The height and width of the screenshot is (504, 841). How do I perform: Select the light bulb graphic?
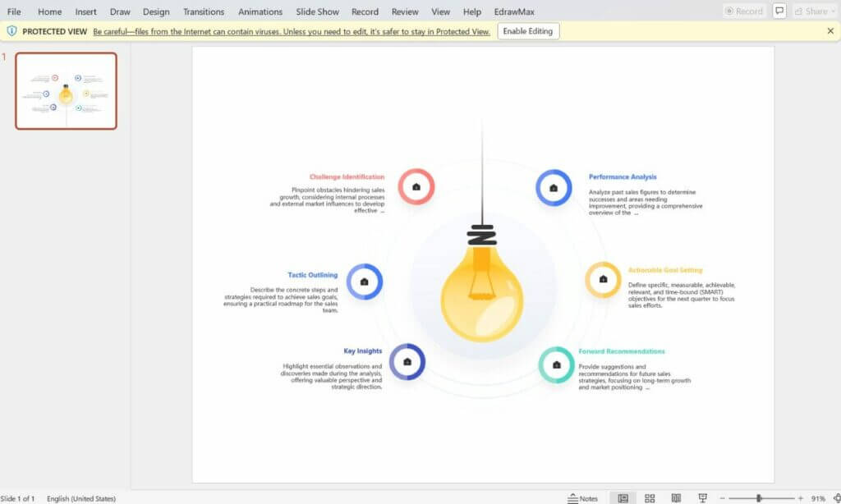tap(481, 284)
